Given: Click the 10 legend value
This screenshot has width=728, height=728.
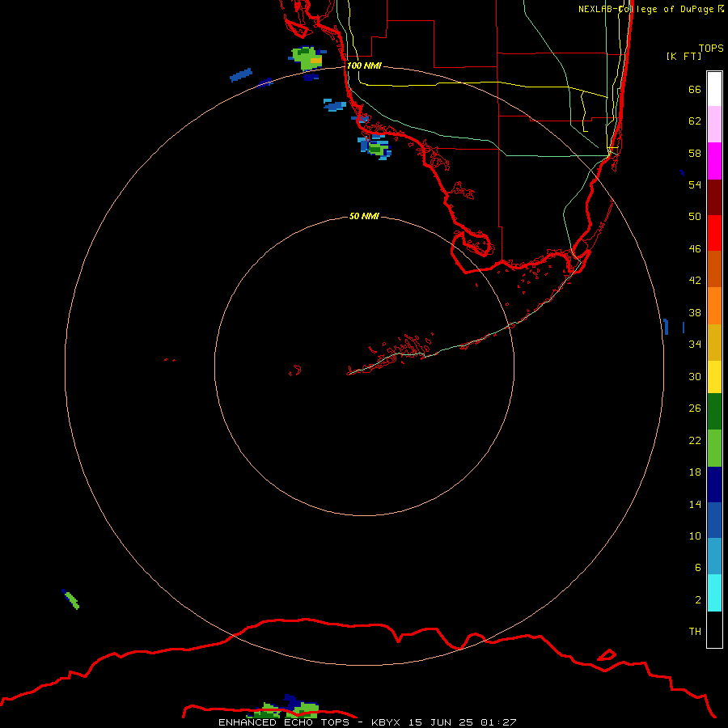Looking at the screenshot, I should (x=695, y=535).
